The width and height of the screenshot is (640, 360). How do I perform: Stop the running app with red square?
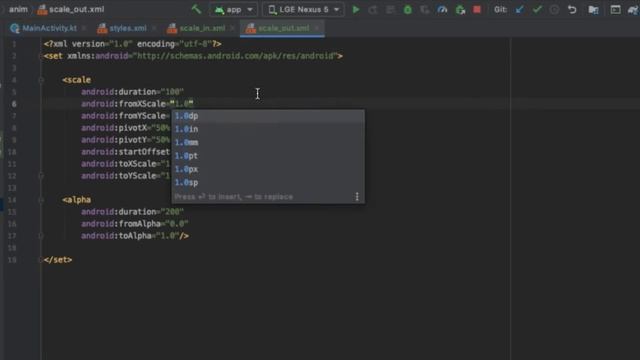click(477, 9)
